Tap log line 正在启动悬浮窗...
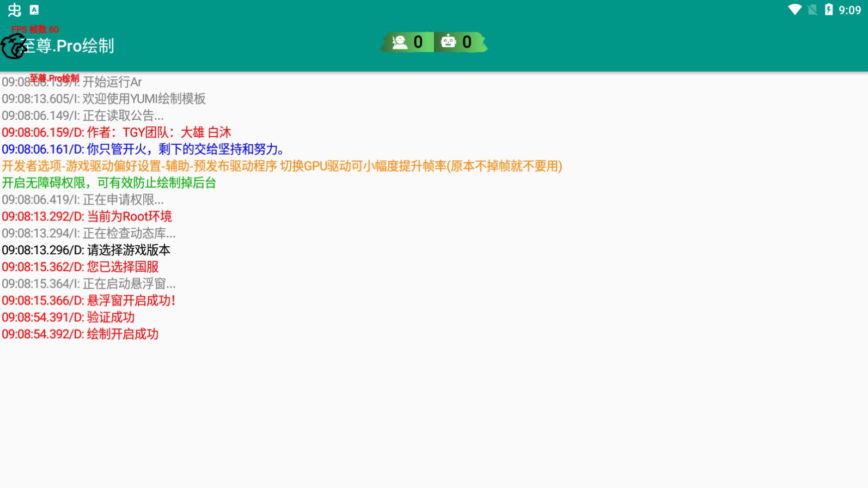Screen dimensions: 868x488 click(x=89, y=284)
